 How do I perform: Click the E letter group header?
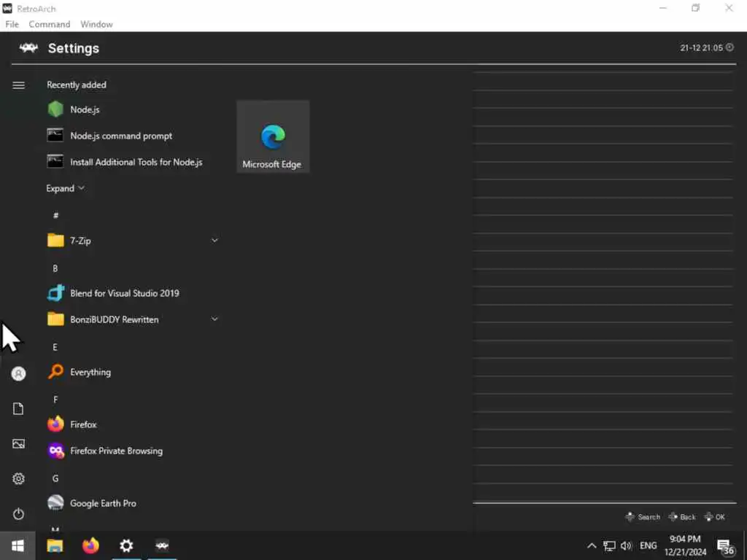click(x=55, y=347)
